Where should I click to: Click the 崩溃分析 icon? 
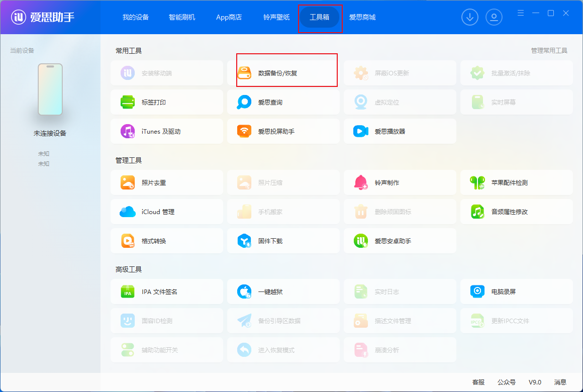coord(361,350)
